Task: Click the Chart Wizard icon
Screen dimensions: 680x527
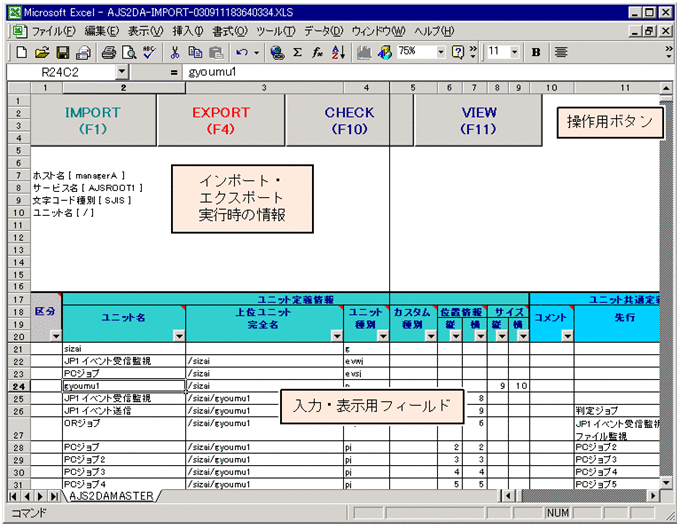Action: [x=364, y=52]
